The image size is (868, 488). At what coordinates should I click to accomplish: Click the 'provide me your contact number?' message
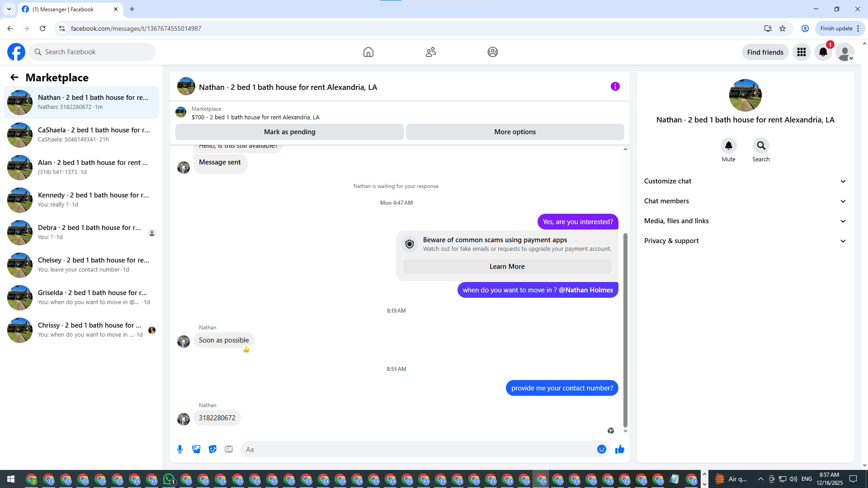[562, 388]
